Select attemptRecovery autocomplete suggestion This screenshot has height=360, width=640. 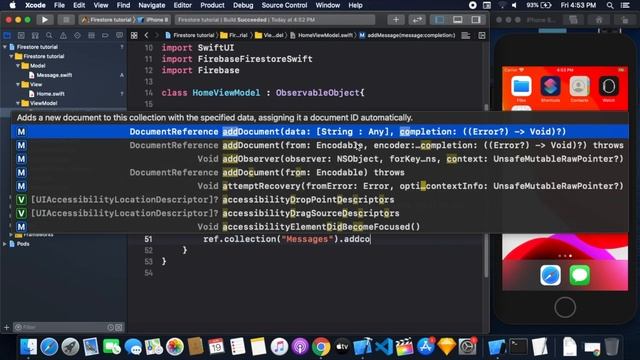tap(320, 186)
